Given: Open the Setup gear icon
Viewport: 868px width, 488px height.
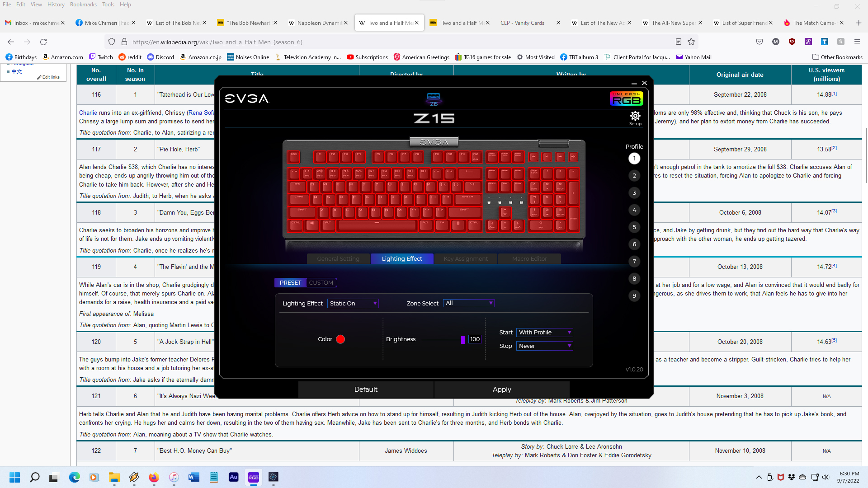Looking at the screenshot, I should coord(635,117).
